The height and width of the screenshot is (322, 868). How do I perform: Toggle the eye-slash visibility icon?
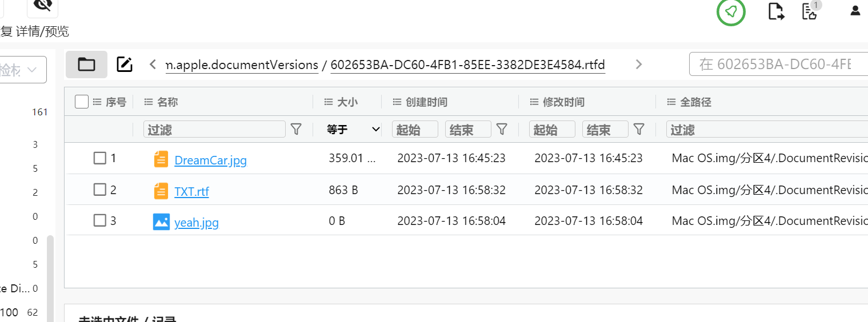click(x=42, y=5)
